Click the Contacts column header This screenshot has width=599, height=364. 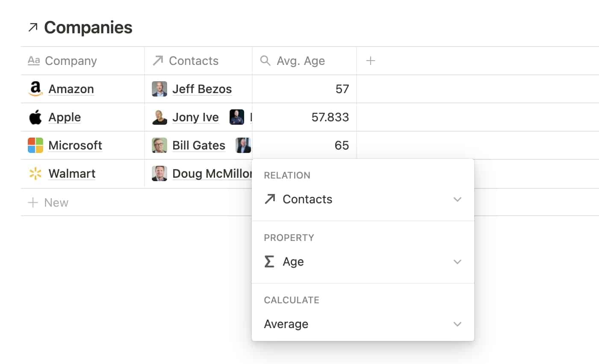coord(194,61)
